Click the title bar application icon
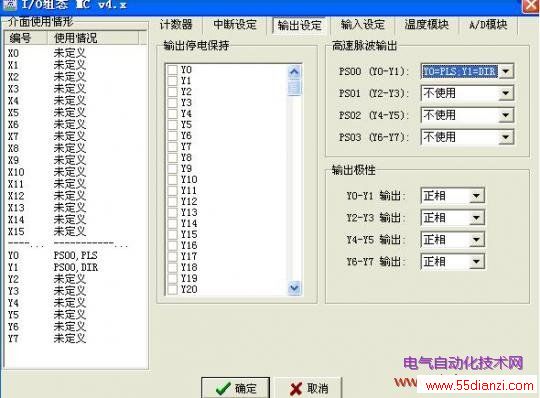Viewport: 540px width, 398px height. pos(9,4)
